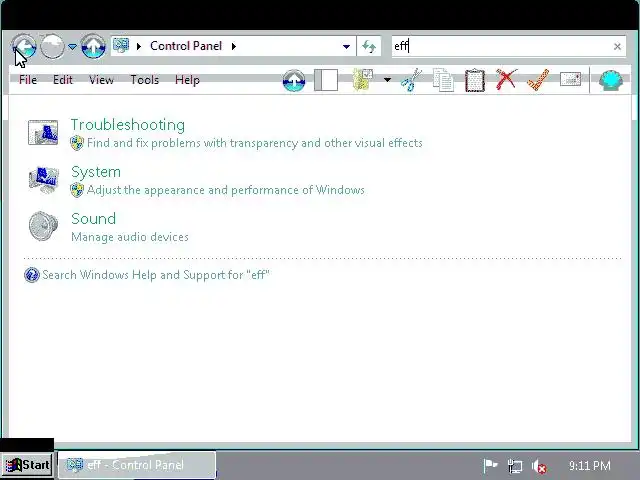Refresh the Control Panel view
Viewport: 640px width, 480px height.
tap(369, 47)
